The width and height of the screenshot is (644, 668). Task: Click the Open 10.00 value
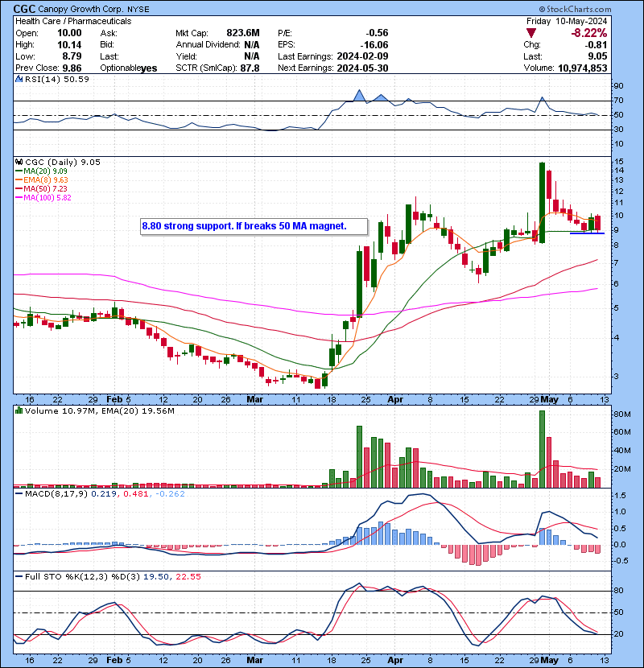69,33
